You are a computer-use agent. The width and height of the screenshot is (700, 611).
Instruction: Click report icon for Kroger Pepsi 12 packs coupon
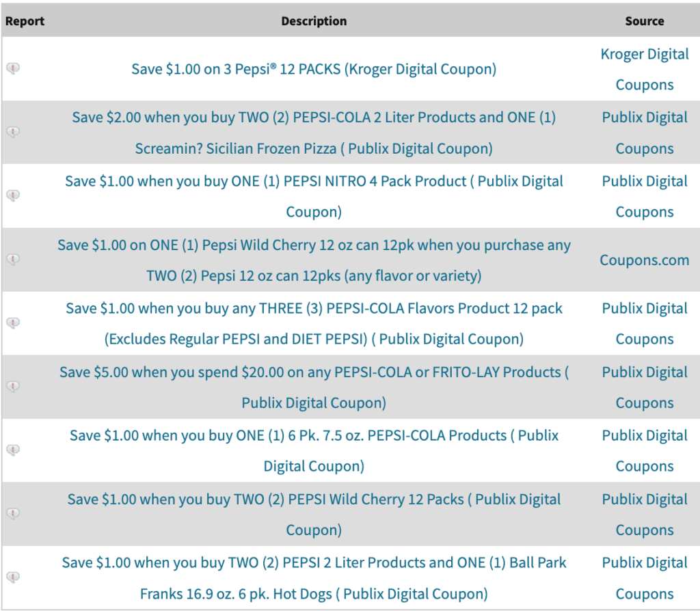coord(13,68)
